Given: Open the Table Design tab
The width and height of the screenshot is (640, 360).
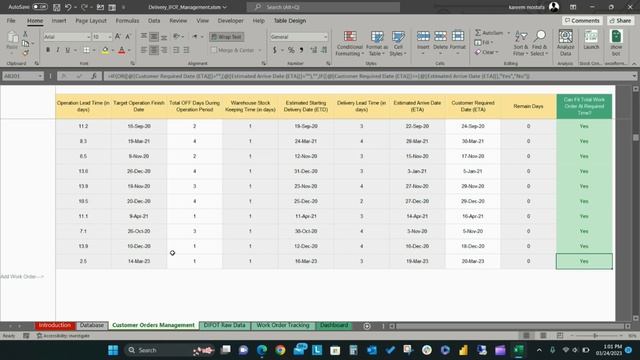Looking at the screenshot, I should coord(290,20).
